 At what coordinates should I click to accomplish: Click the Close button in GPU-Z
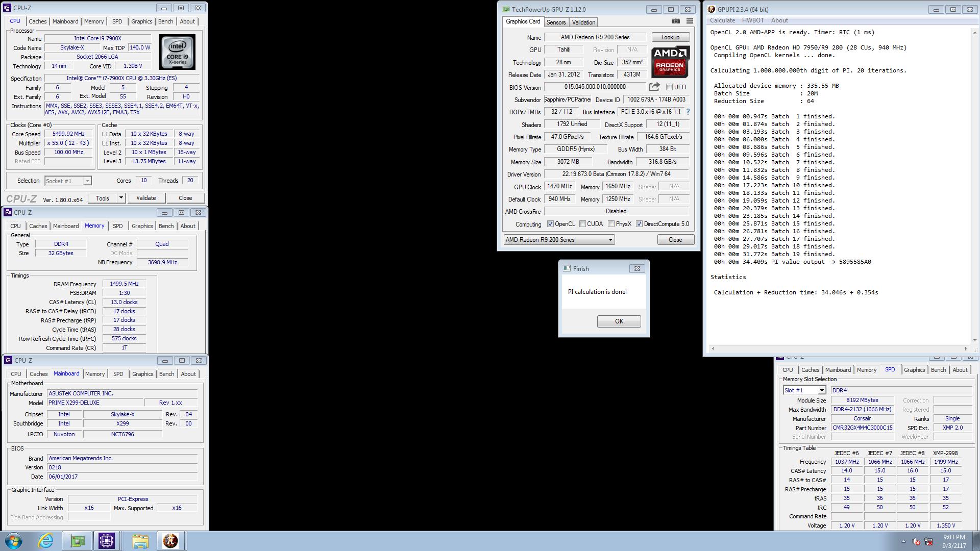pos(675,240)
